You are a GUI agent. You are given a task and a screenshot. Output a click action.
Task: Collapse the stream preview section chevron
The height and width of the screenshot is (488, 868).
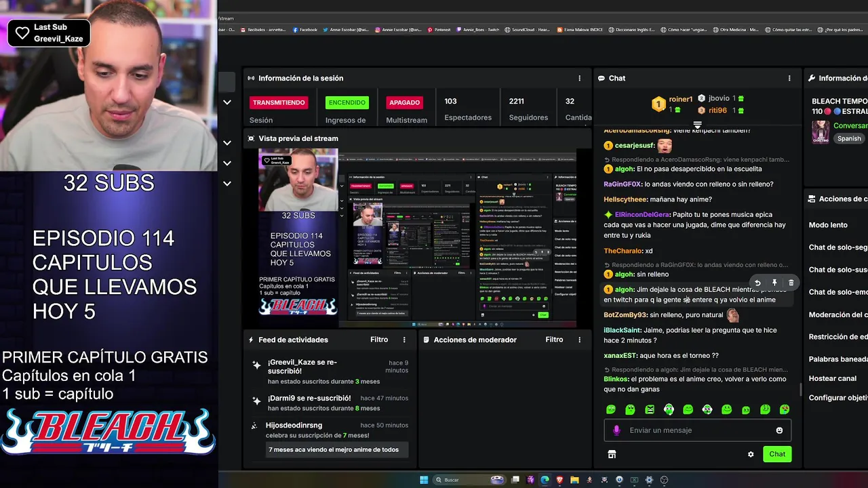[227, 143]
